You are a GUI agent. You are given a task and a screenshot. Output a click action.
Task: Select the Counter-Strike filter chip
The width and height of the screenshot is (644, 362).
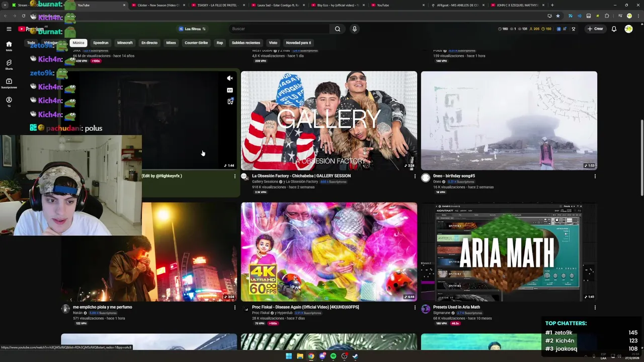196,43
